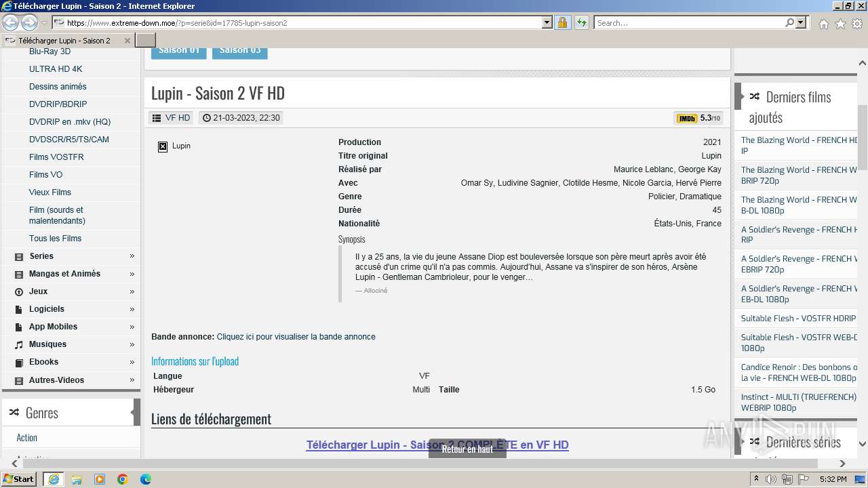Open the media player taskbar icon
868x488 pixels.
(x=100, y=479)
